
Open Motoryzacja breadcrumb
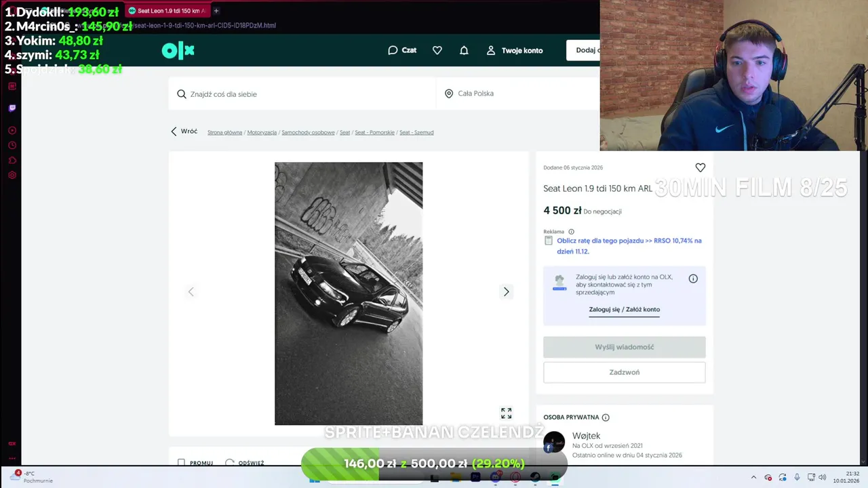(262, 132)
